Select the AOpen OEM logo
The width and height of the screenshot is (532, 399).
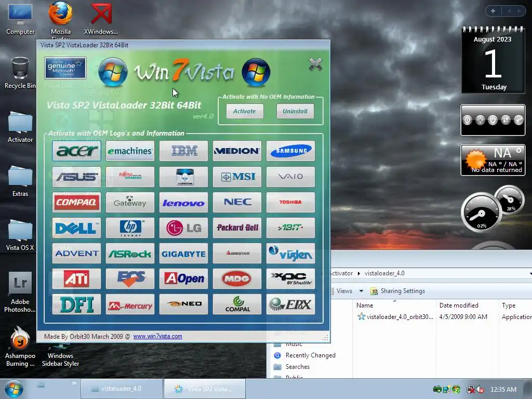click(x=183, y=279)
